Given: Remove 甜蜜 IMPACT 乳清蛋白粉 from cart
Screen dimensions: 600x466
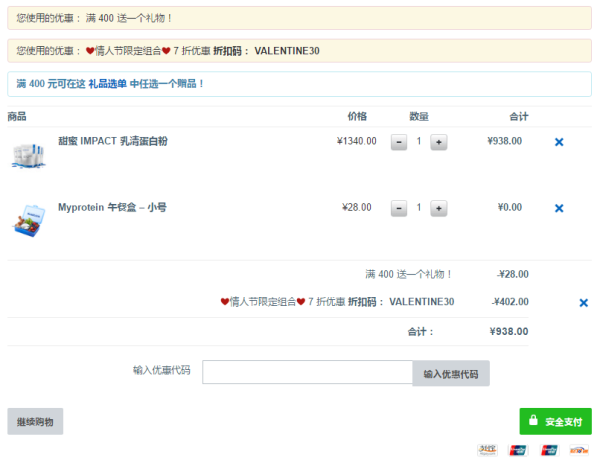Looking at the screenshot, I should point(559,142).
